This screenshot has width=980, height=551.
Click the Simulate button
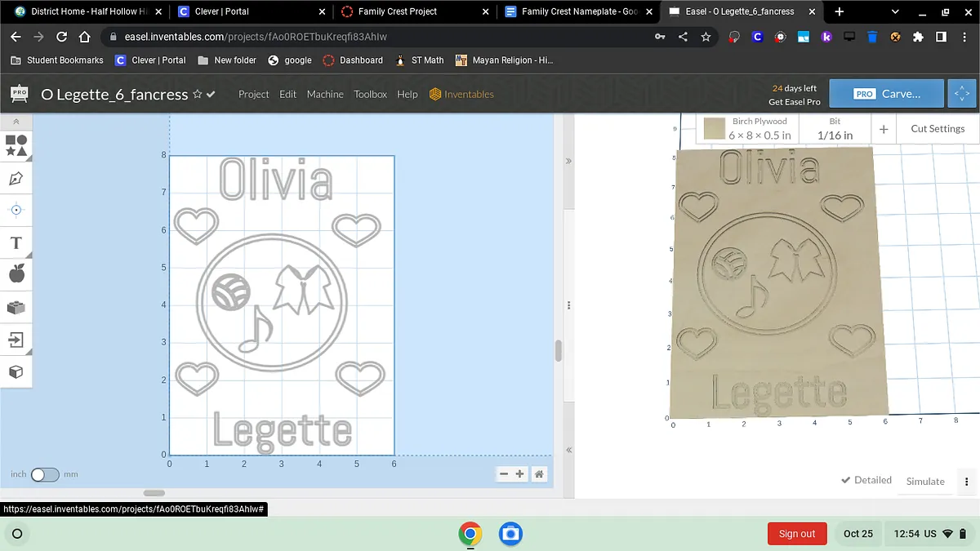point(924,481)
